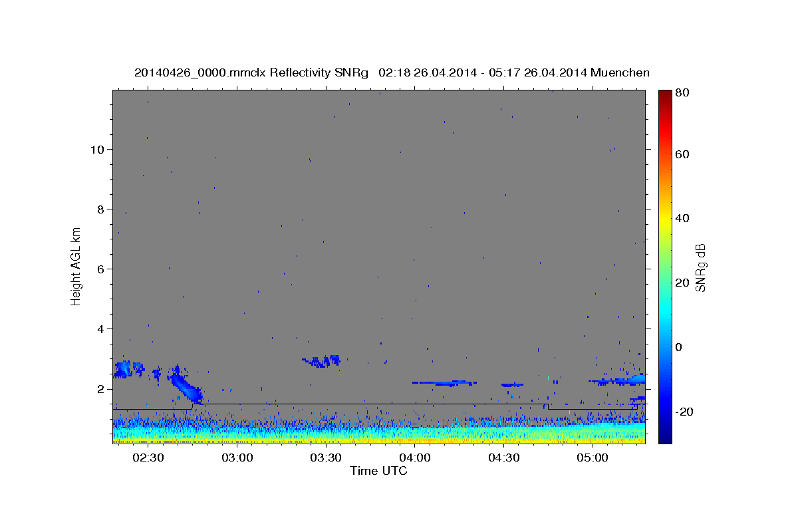
Task: Click the colorbar value 0
Action: [x=680, y=347]
